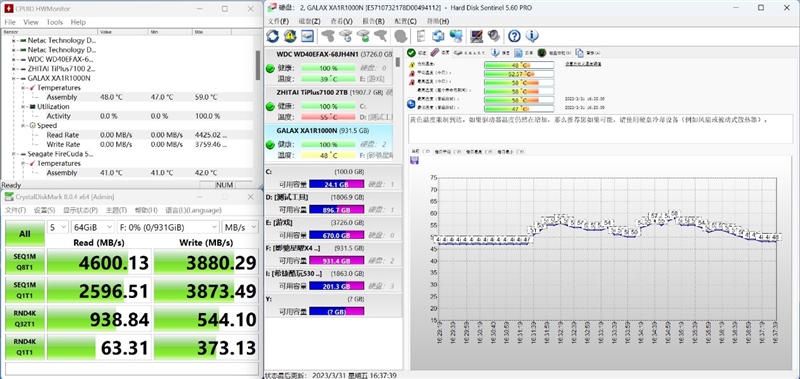Expand the WDC WD40EFAX tree node in HWMonitor
The image size is (800, 379).
(14, 59)
